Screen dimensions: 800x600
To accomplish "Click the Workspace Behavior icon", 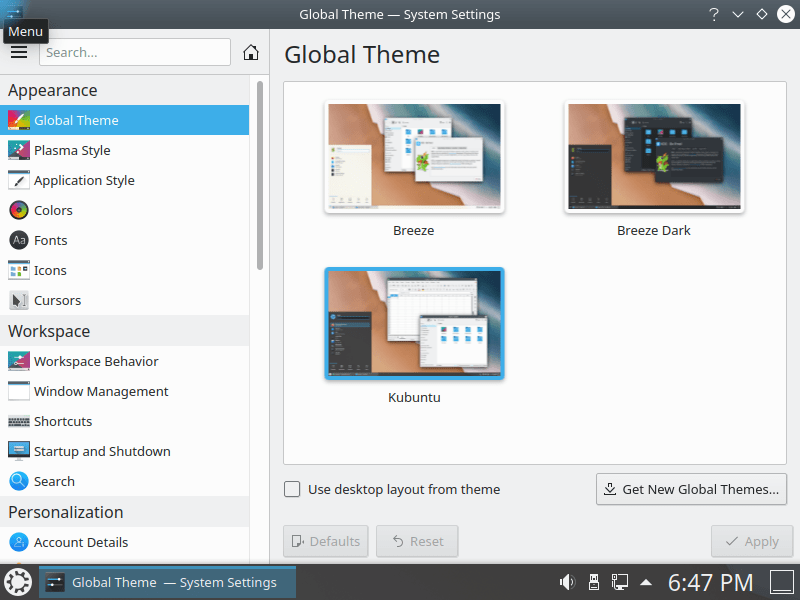I will pyautogui.click(x=19, y=361).
